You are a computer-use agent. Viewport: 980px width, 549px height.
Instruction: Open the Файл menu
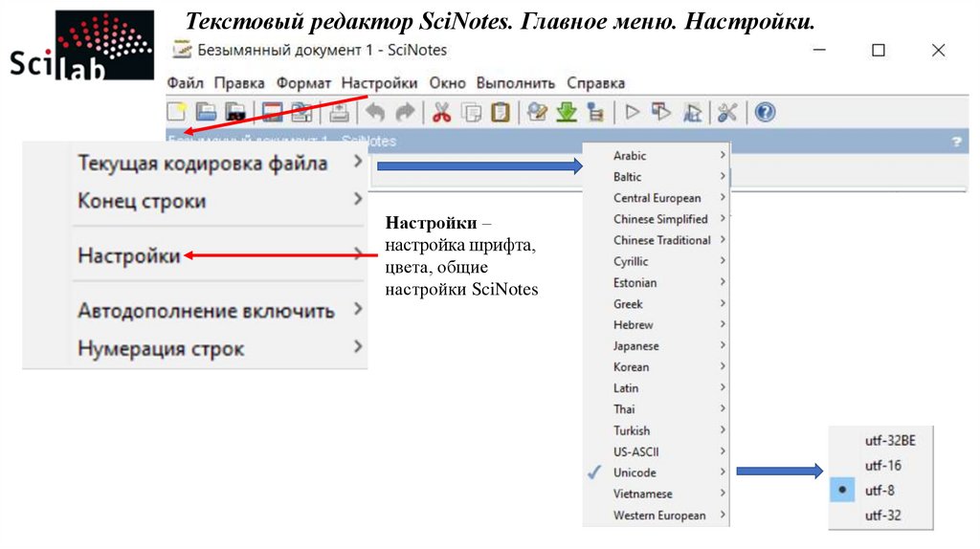tap(186, 83)
